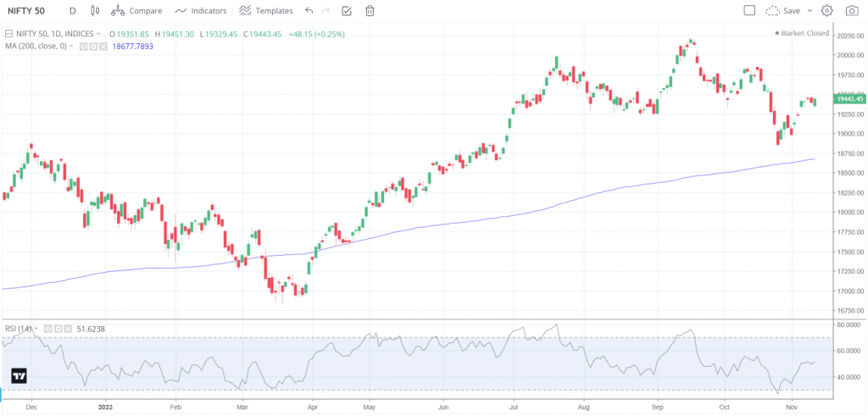Viewport: 868px width, 416px height.
Task: Open MA indicator settings gear
Action: (x=93, y=47)
